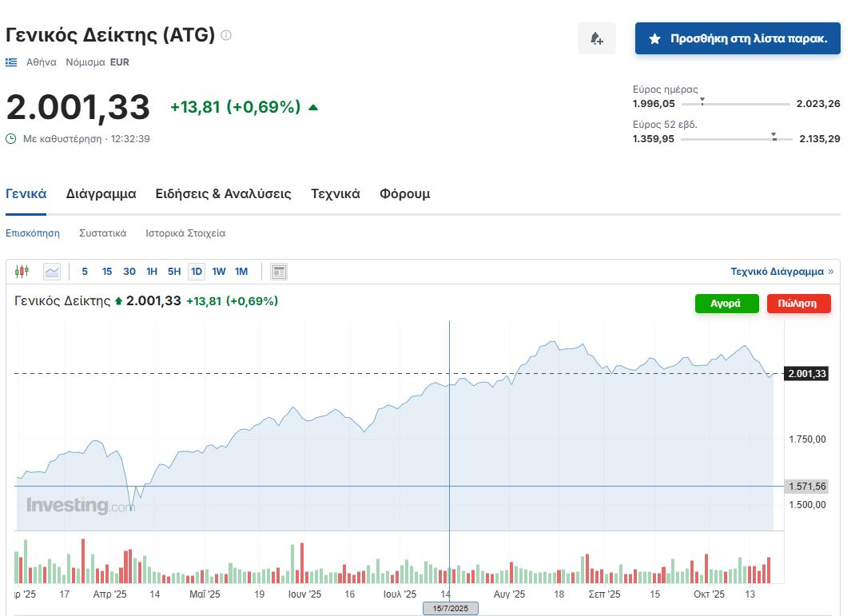Open the Διάγραμμα tab
The width and height of the screenshot is (867, 616).
101,194
